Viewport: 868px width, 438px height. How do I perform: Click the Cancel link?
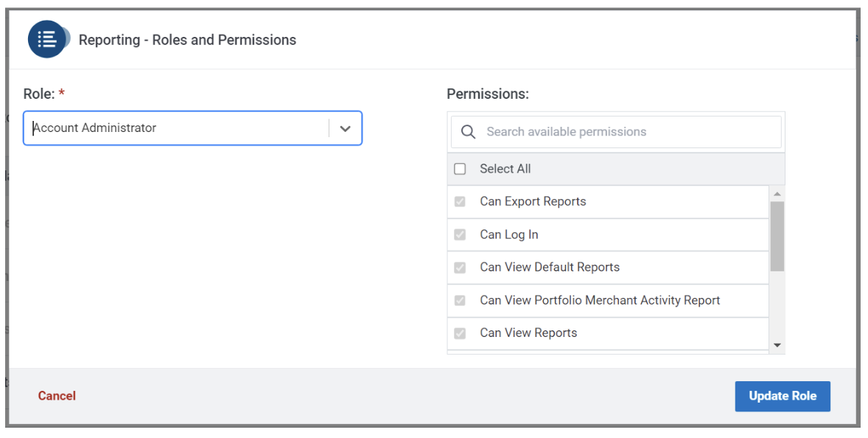tap(57, 396)
